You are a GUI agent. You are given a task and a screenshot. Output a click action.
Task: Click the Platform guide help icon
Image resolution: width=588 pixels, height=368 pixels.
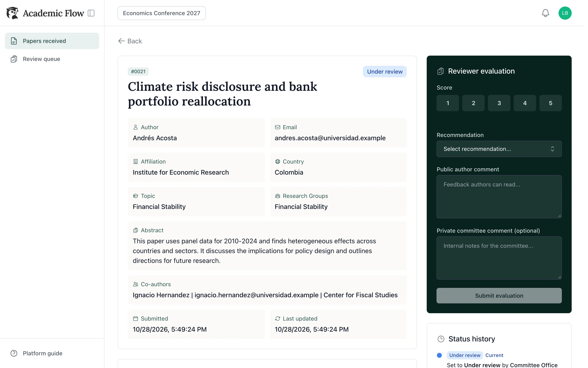(14, 353)
